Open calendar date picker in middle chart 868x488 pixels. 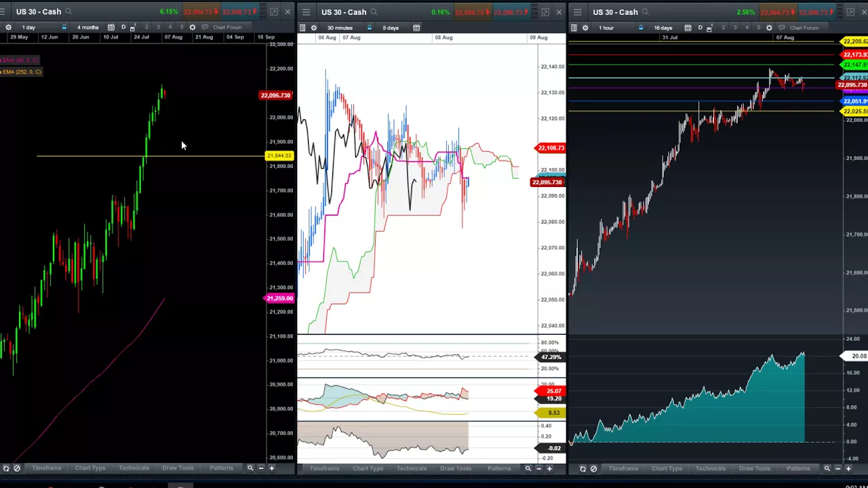416,28
